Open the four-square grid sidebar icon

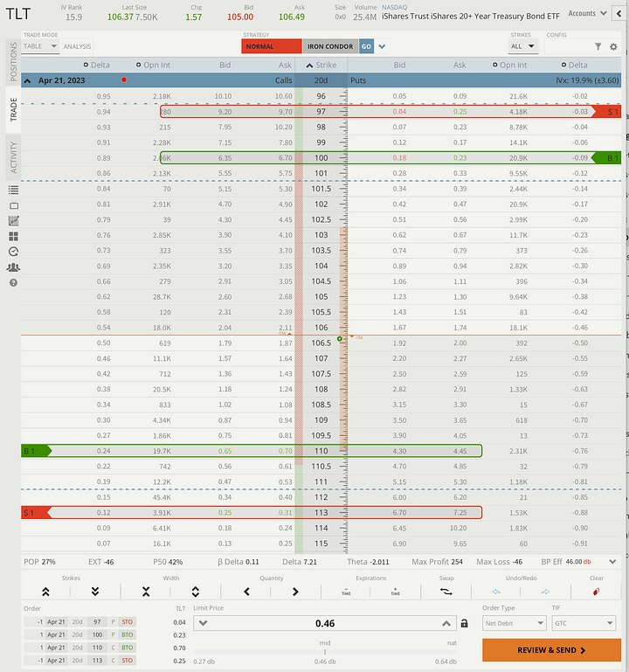click(x=13, y=236)
